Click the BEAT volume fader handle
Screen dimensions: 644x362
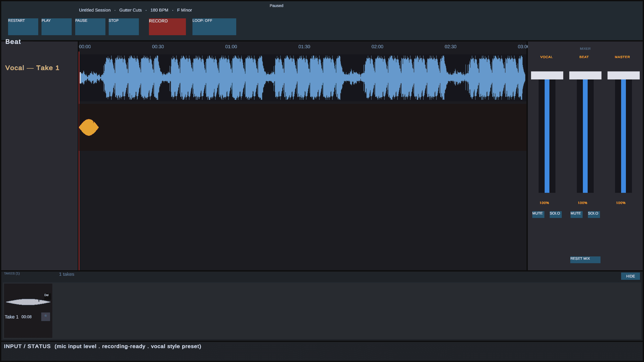pyautogui.click(x=585, y=75)
